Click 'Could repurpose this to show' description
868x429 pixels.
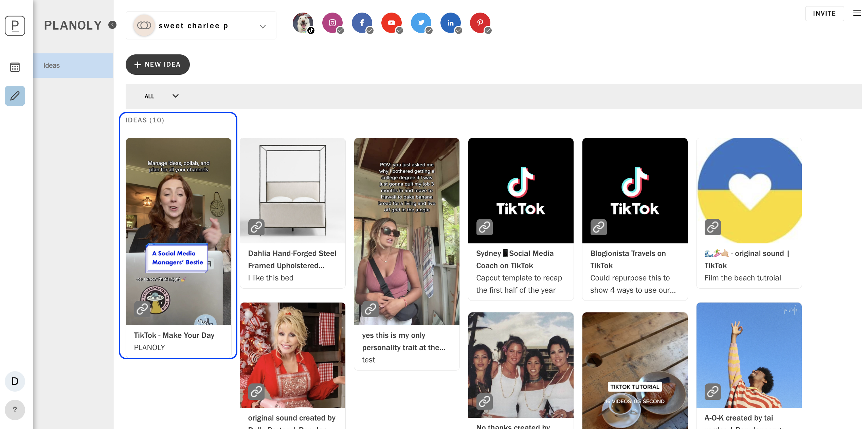click(633, 284)
